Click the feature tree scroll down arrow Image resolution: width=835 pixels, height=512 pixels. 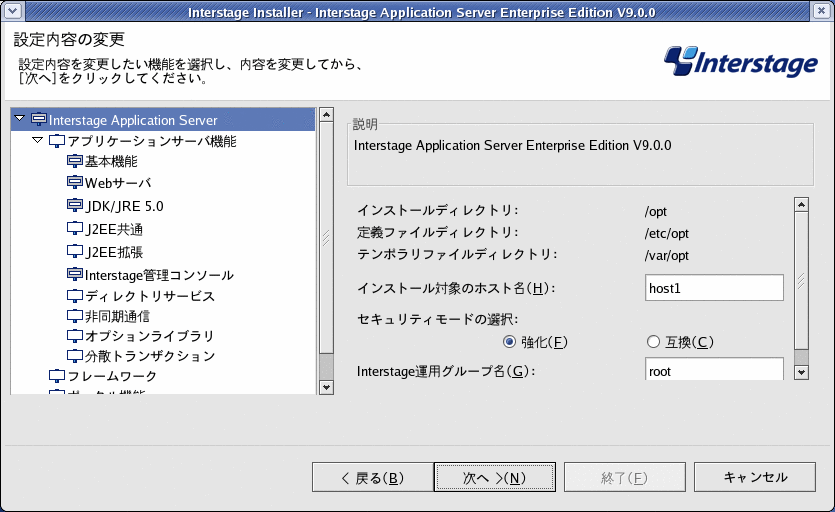coord(326,387)
